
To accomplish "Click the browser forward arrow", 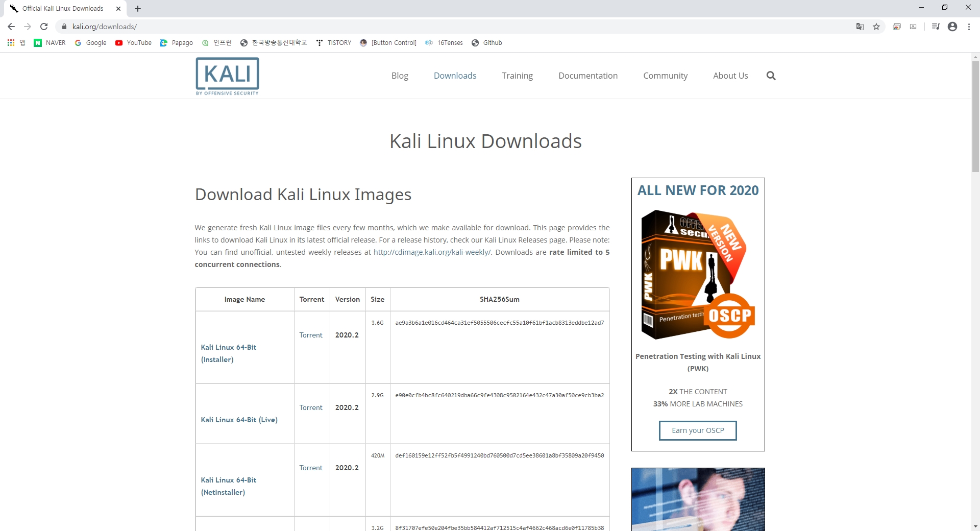I will (x=28, y=27).
